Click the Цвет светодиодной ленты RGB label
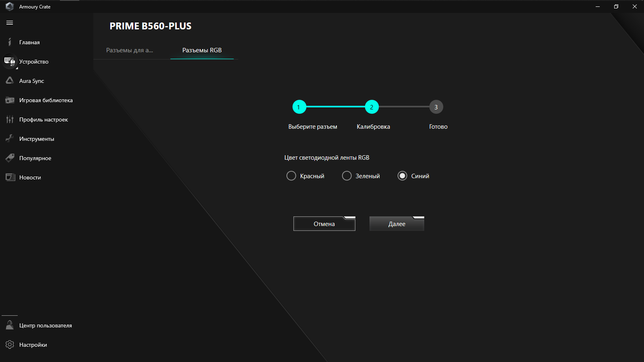Image resolution: width=644 pixels, height=362 pixels. click(327, 158)
